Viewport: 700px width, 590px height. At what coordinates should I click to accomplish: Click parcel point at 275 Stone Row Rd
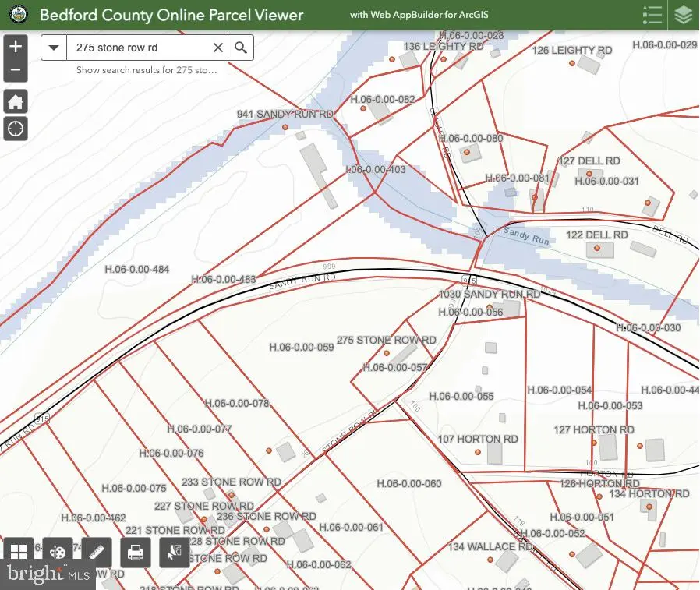click(385, 353)
